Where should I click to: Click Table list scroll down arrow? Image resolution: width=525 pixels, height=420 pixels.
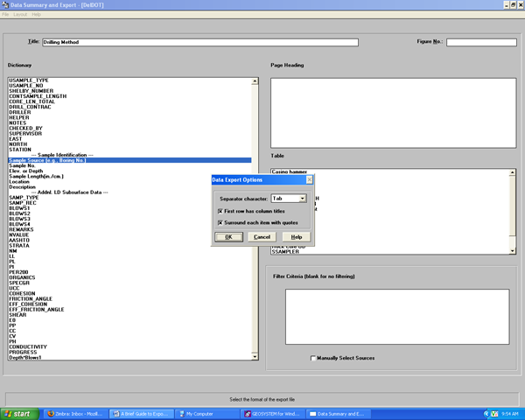click(512, 251)
